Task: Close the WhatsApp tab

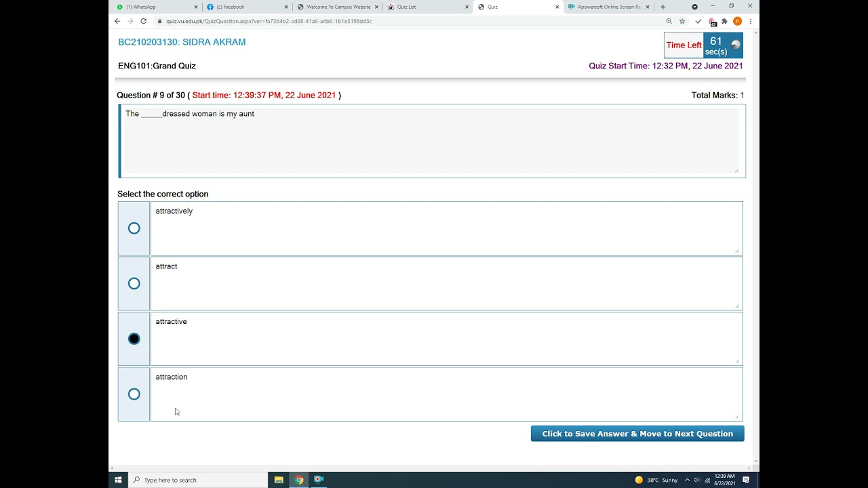Action: click(x=196, y=7)
